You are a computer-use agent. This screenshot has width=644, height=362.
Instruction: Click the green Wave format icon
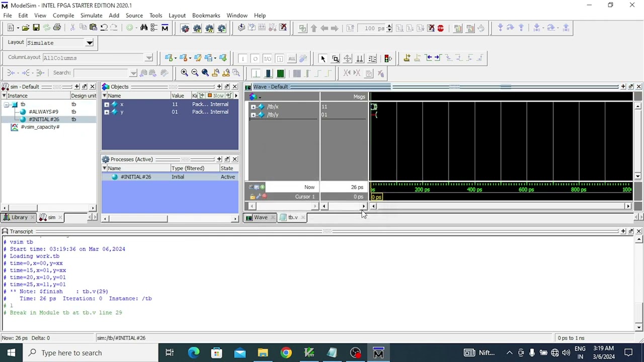coord(280,73)
